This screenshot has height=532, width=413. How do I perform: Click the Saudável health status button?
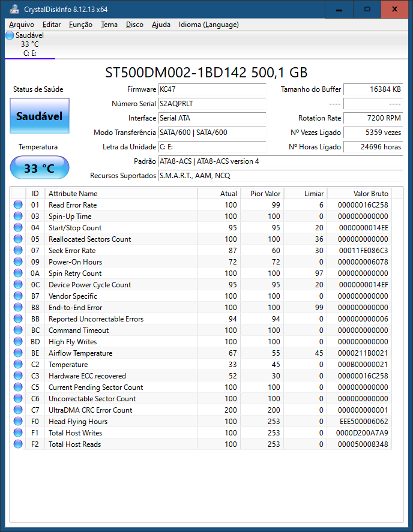click(x=40, y=116)
